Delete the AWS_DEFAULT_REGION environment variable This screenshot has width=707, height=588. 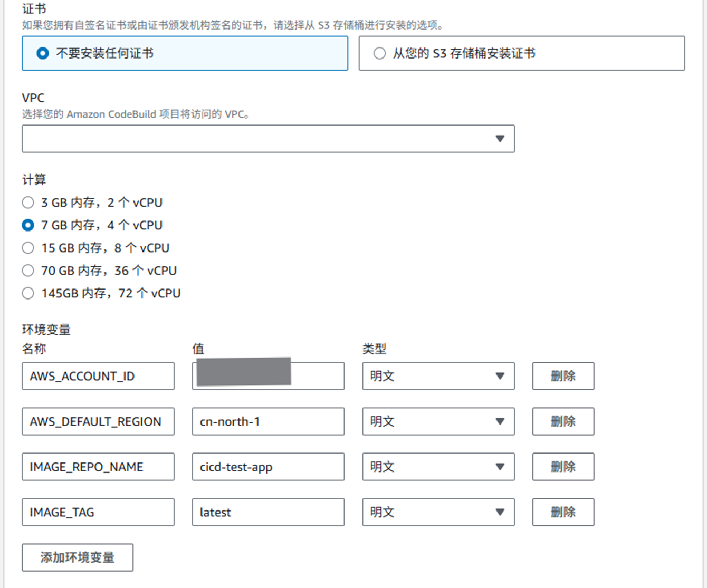point(563,421)
